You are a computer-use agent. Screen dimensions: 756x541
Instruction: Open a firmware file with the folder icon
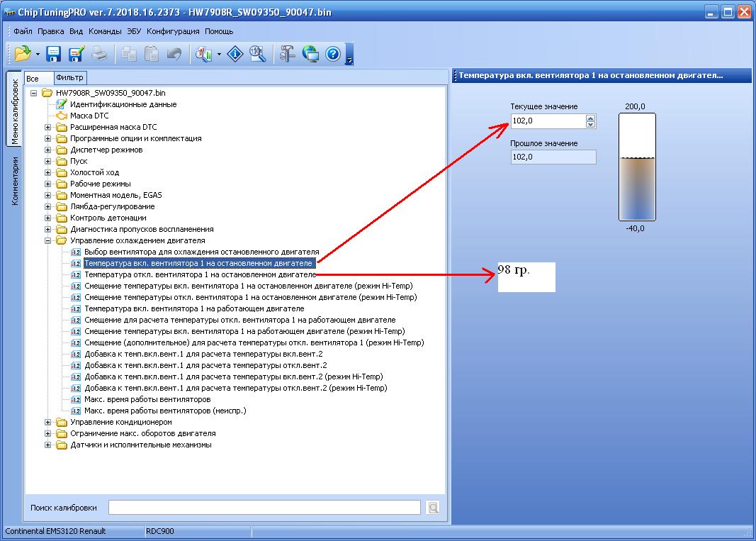22,54
